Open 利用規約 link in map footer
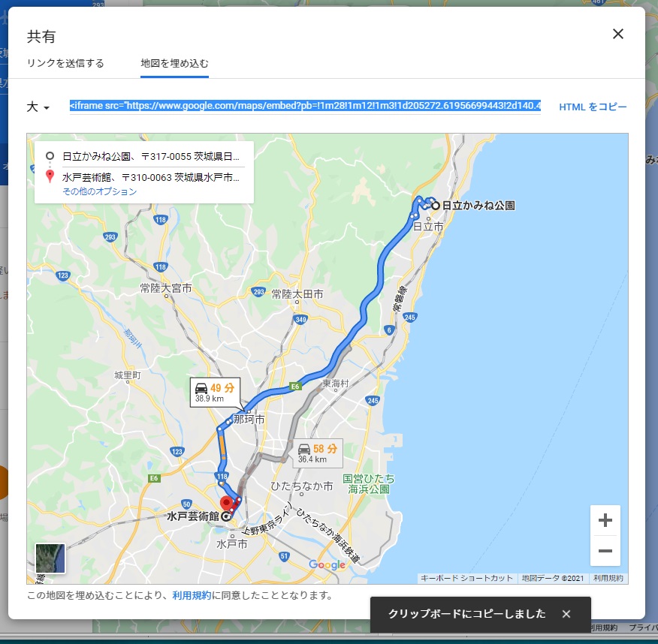The height and width of the screenshot is (644, 658). point(608,578)
